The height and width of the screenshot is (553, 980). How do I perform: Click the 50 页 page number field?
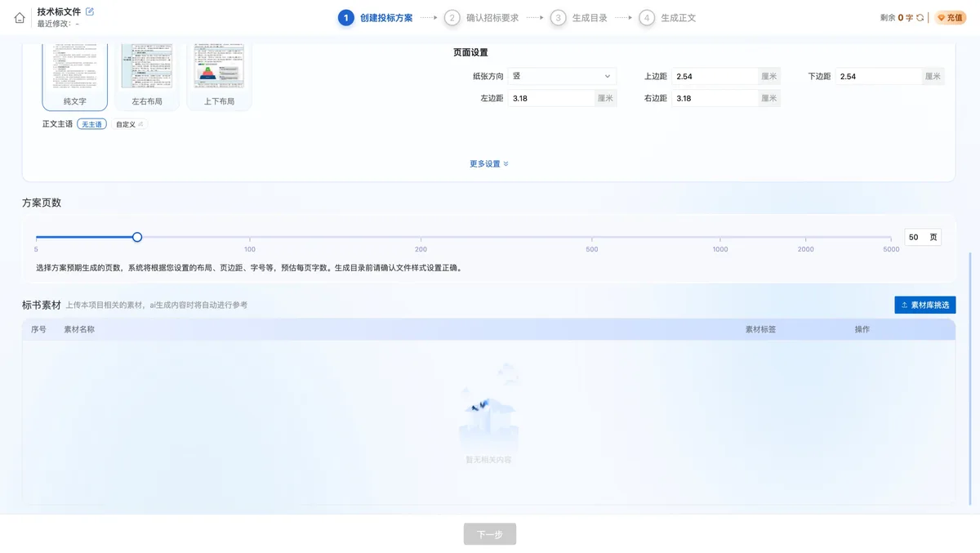[x=924, y=237]
